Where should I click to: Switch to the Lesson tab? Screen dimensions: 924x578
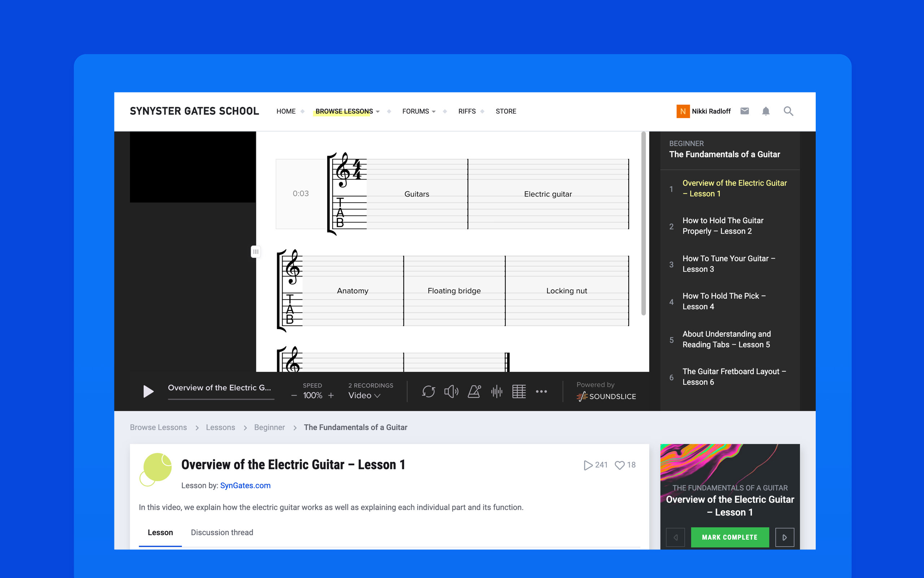tap(160, 532)
